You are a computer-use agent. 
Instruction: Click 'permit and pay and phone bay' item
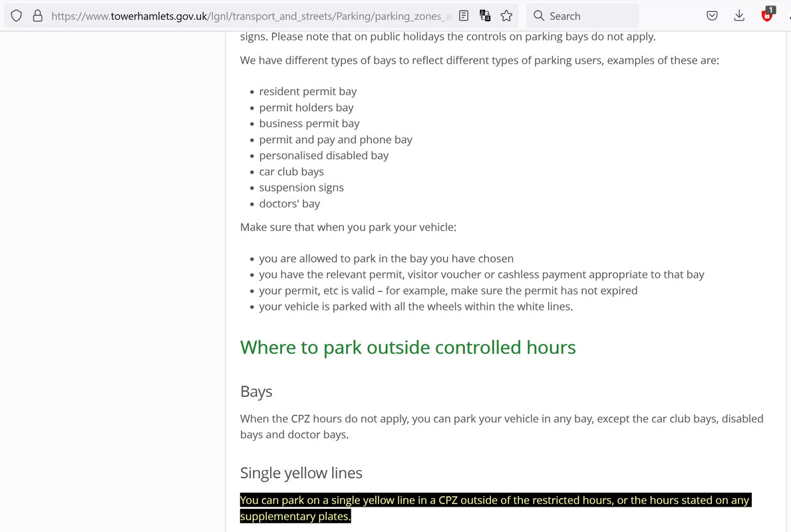coord(335,140)
